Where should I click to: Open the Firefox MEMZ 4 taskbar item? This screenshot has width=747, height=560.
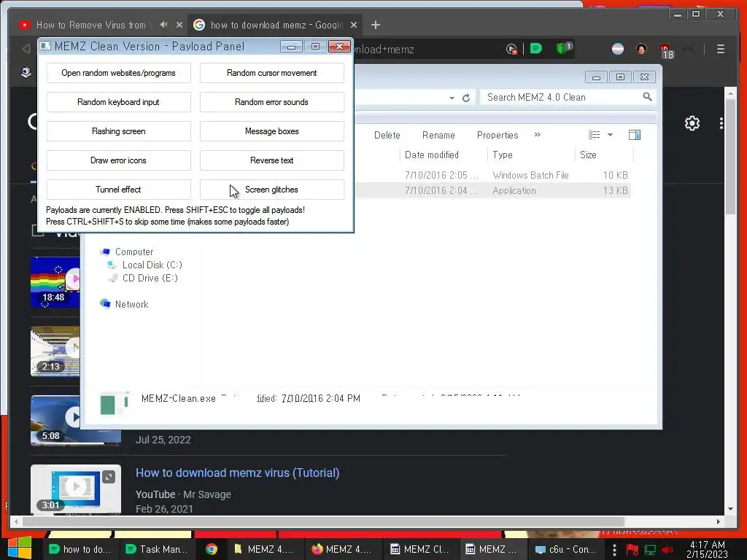click(341, 549)
